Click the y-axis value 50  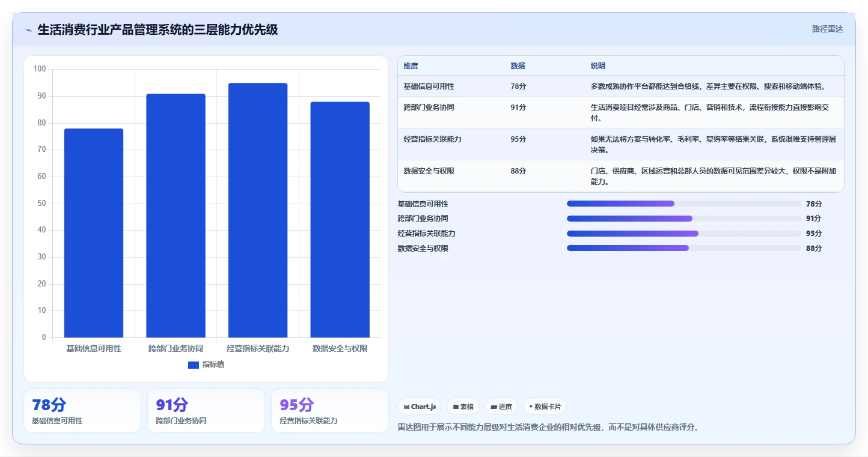(41, 204)
